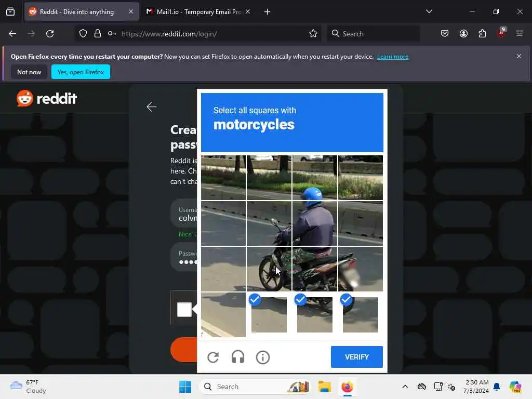The width and height of the screenshot is (532, 399).
Task: Show hidden system tray icons
Action: 405,387
